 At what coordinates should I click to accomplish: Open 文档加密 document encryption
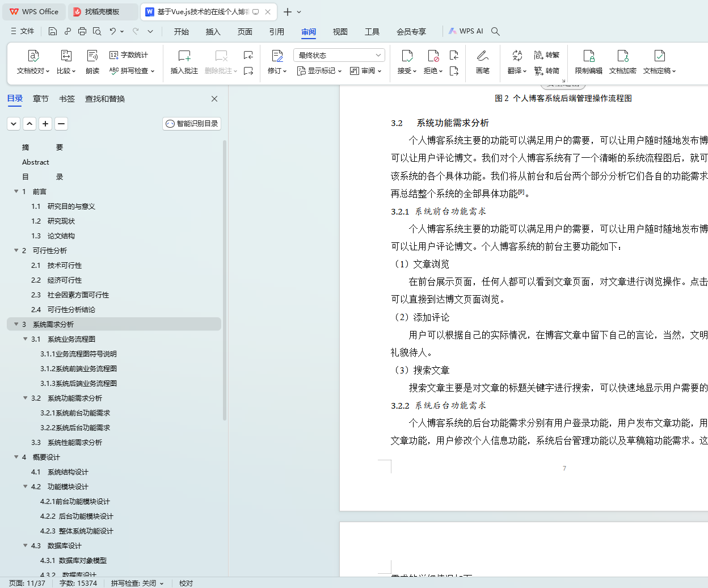coord(623,62)
